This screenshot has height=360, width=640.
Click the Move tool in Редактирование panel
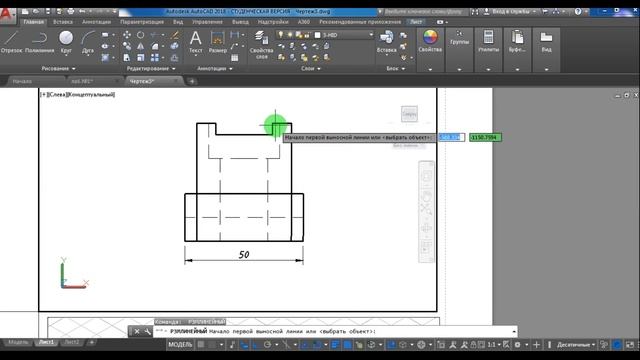127,35
